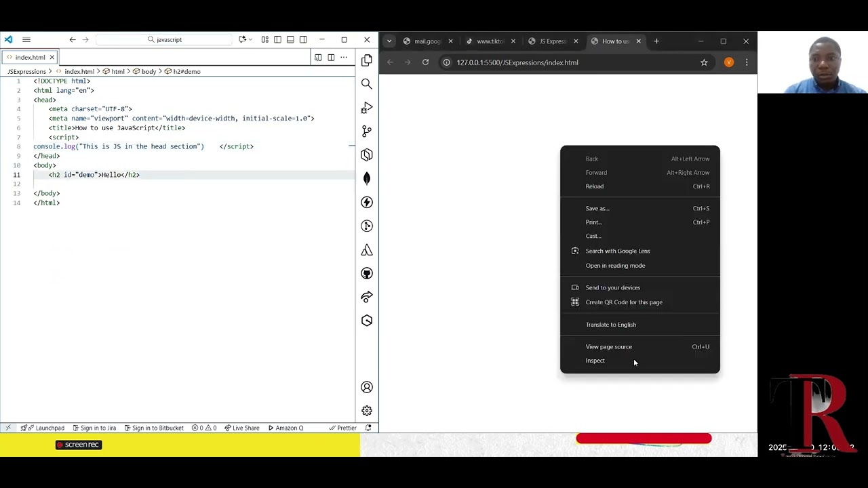Choose View page source
The height and width of the screenshot is (488, 868).
coord(640,347)
